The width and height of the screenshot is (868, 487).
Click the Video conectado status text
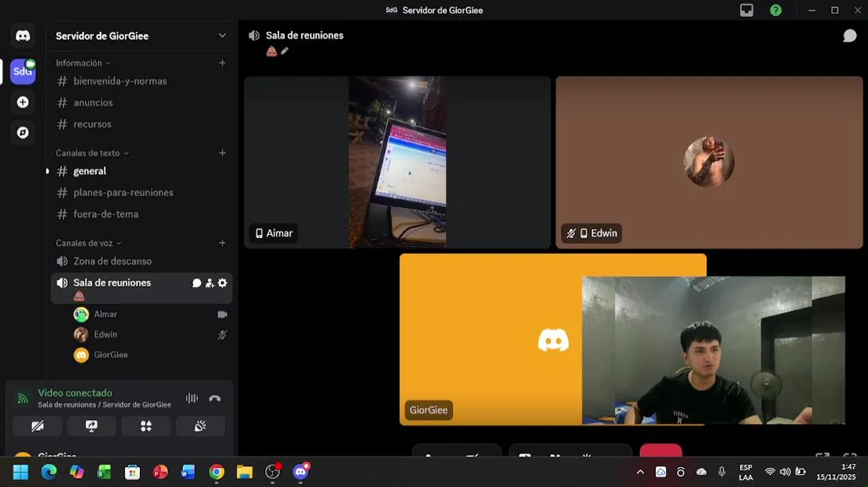pyautogui.click(x=75, y=393)
